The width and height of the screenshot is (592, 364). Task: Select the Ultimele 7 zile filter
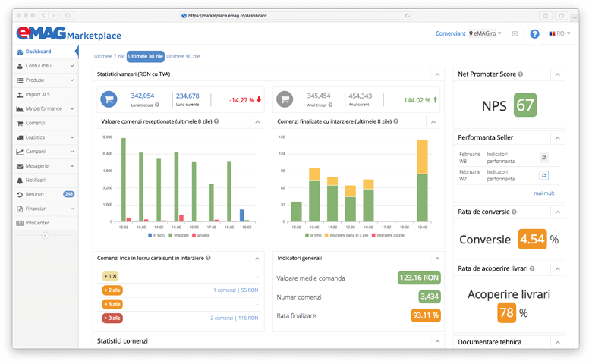click(109, 56)
